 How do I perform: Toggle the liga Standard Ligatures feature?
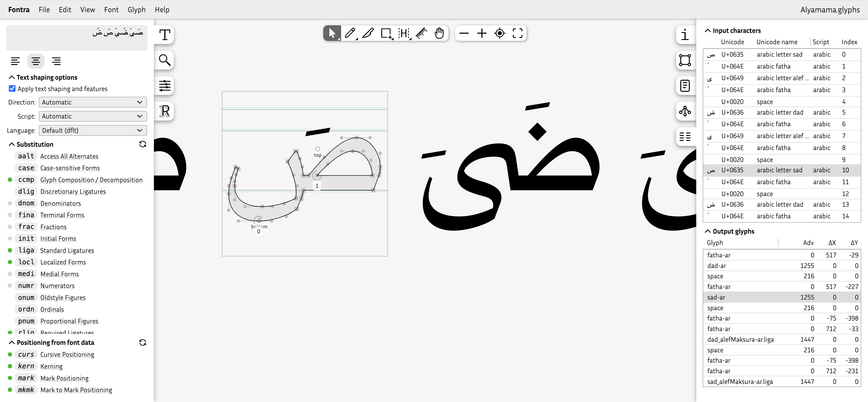[x=10, y=250]
